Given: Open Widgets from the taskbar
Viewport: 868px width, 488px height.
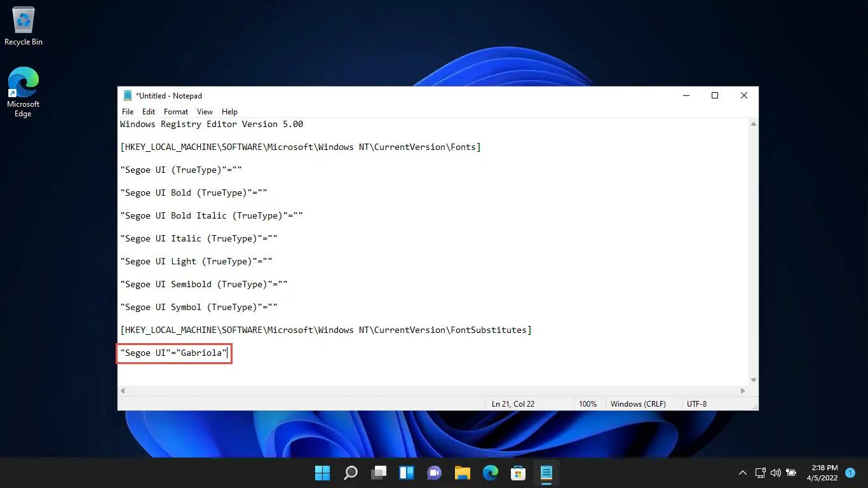Looking at the screenshot, I should (407, 473).
